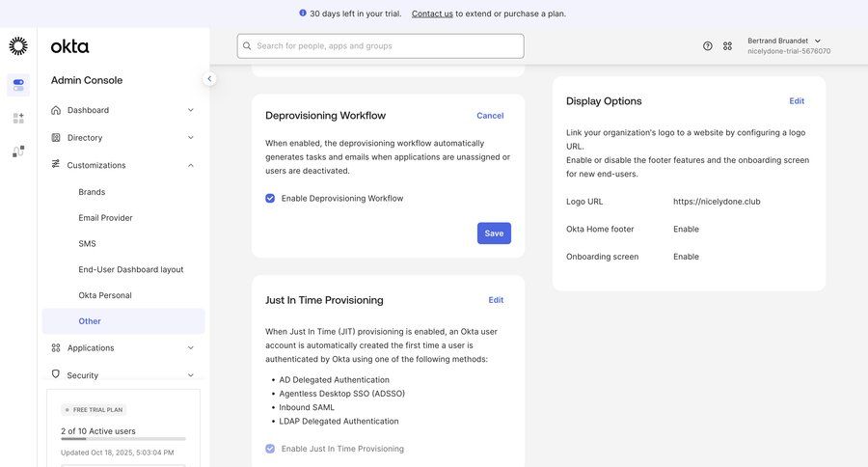
Task: Click the Enable Just In Time Provisioning checkbox
Action: click(x=270, y=449)
